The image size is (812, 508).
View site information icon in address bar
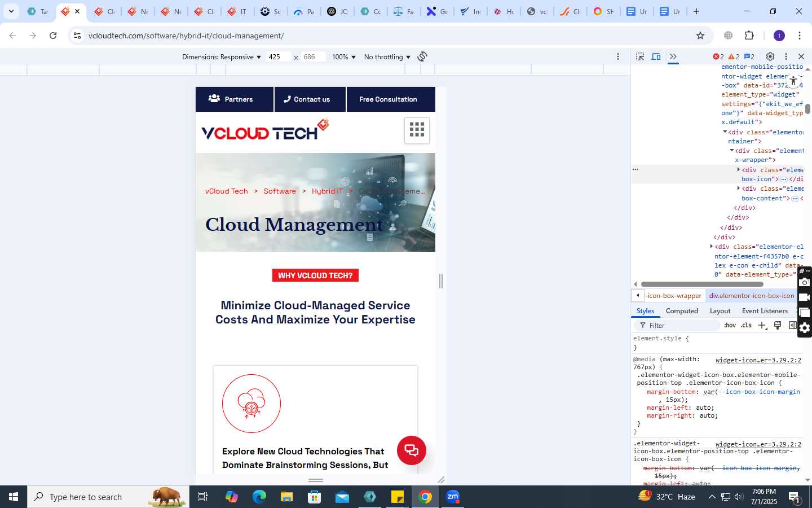[77, 36]
